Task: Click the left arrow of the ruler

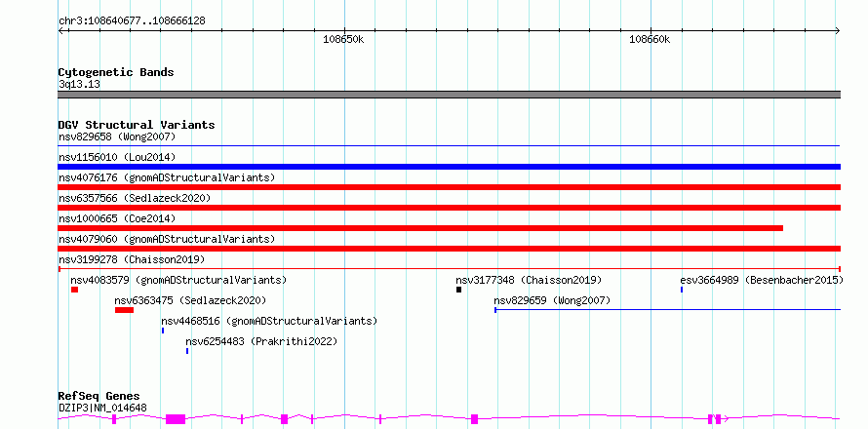Action: tap(60, 30)
